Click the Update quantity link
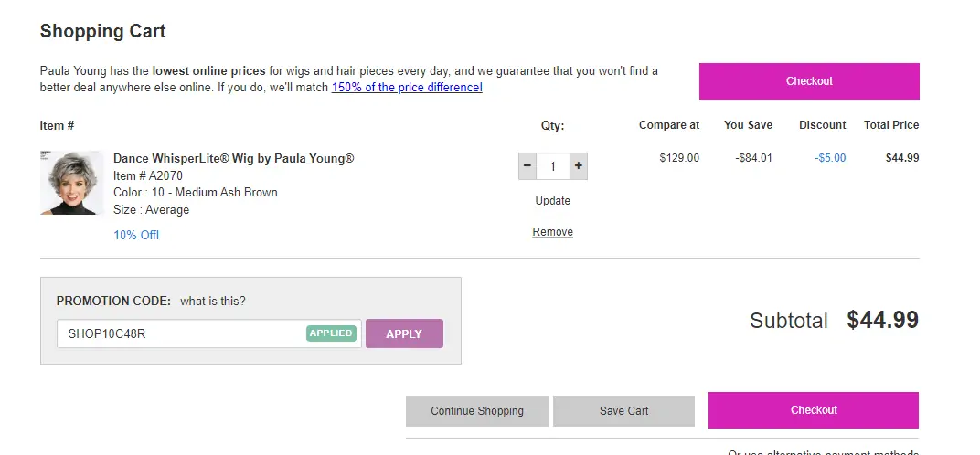The width and height of the screenshot is (980, 455). (552, 201)
